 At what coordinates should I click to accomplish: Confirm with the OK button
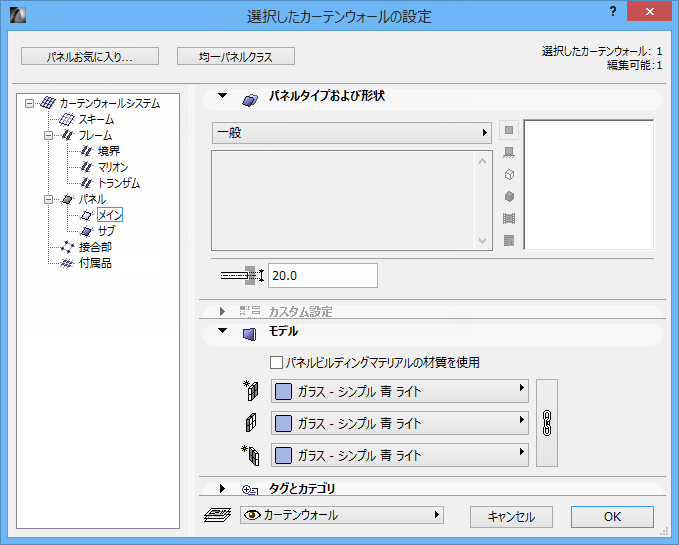(612, 517)
